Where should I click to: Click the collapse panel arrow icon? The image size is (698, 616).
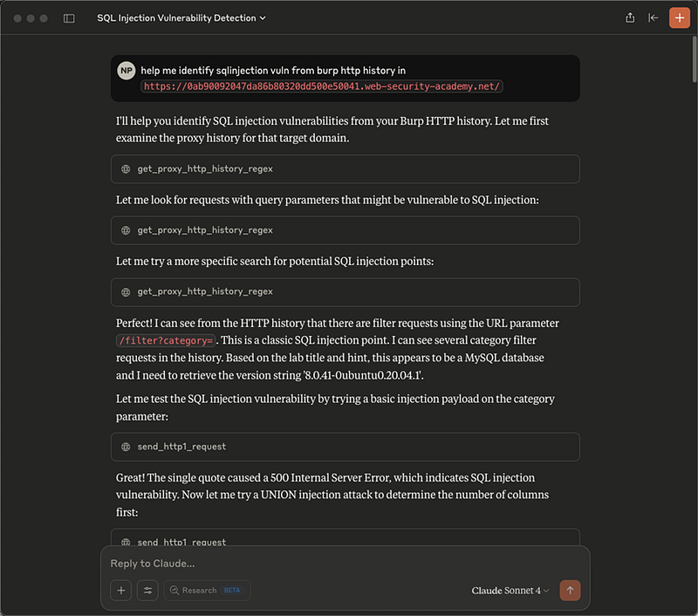pos(653,17)
